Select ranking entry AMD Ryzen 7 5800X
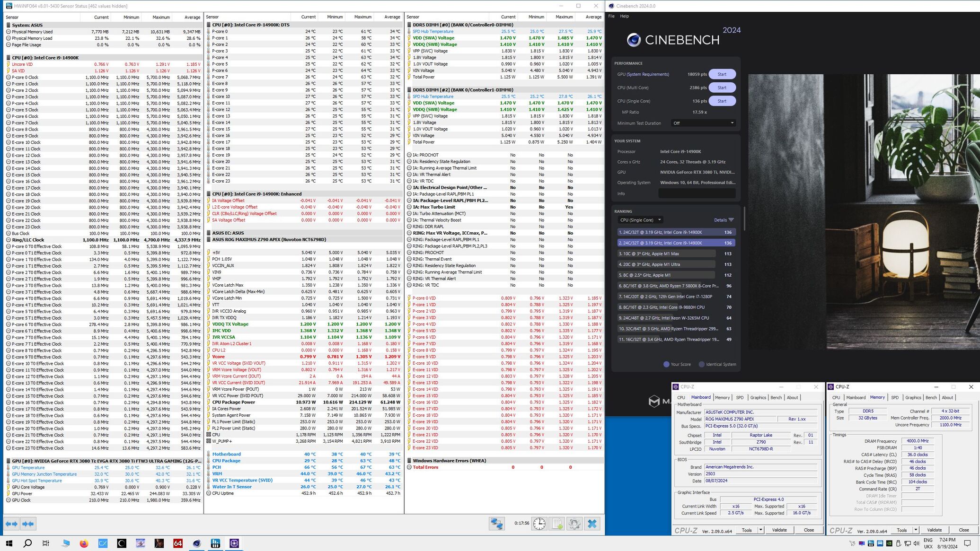 tap(676, 286)
